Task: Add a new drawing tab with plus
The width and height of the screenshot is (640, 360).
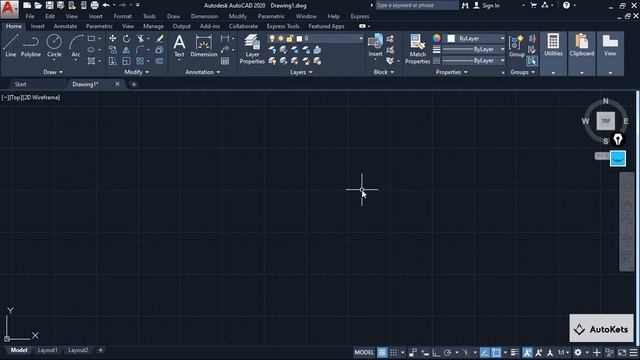Action: 133,84
